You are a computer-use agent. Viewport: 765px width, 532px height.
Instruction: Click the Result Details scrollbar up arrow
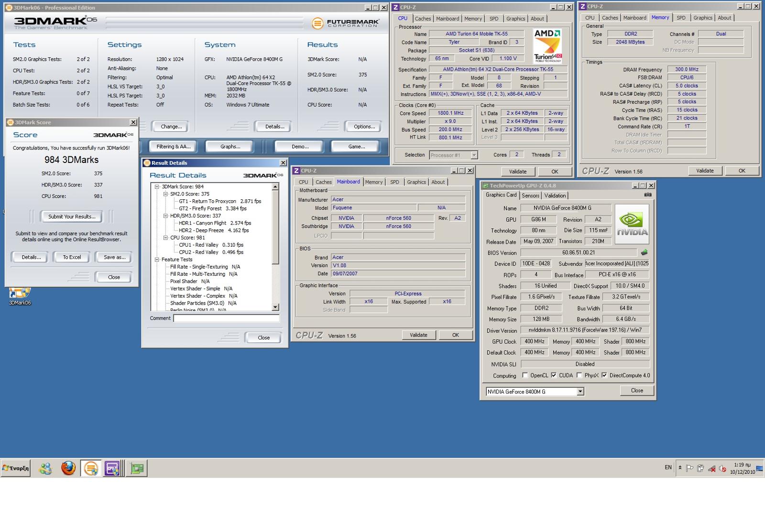275,187
